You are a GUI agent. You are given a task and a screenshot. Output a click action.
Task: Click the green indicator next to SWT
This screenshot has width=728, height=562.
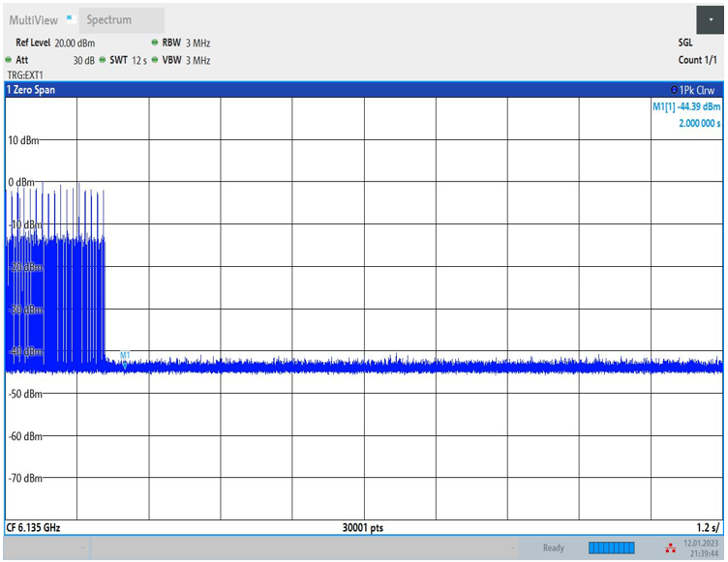pyautogui.click(x=102, y=60)
